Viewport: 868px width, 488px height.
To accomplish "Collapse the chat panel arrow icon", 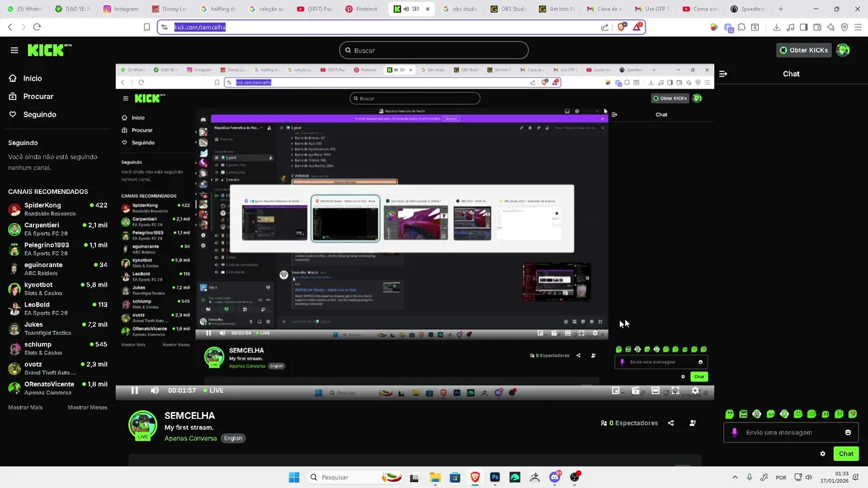I will click(x=723, y=74).
